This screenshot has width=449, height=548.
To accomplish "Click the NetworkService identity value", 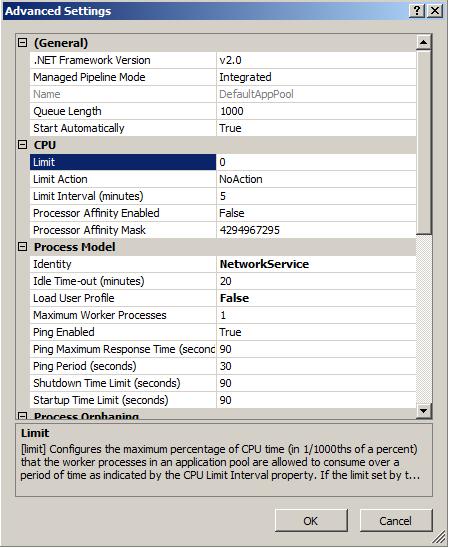I will pos(316,264).
